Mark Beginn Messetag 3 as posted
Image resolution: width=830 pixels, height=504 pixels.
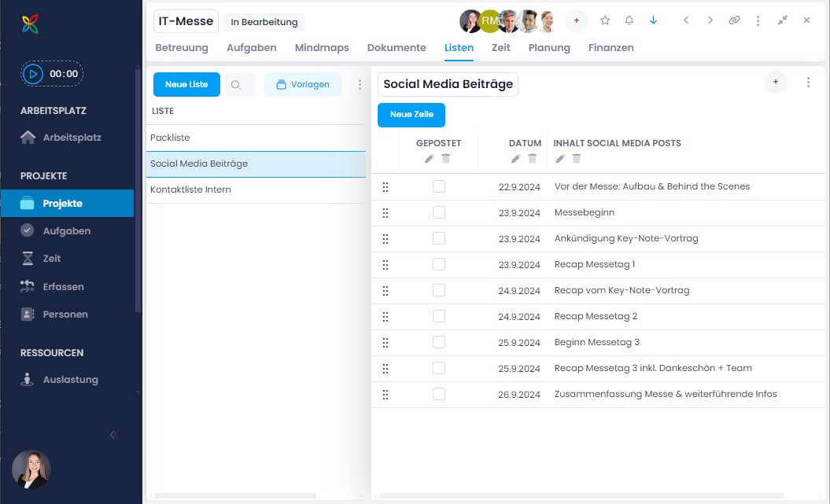[x=439, y=342]
